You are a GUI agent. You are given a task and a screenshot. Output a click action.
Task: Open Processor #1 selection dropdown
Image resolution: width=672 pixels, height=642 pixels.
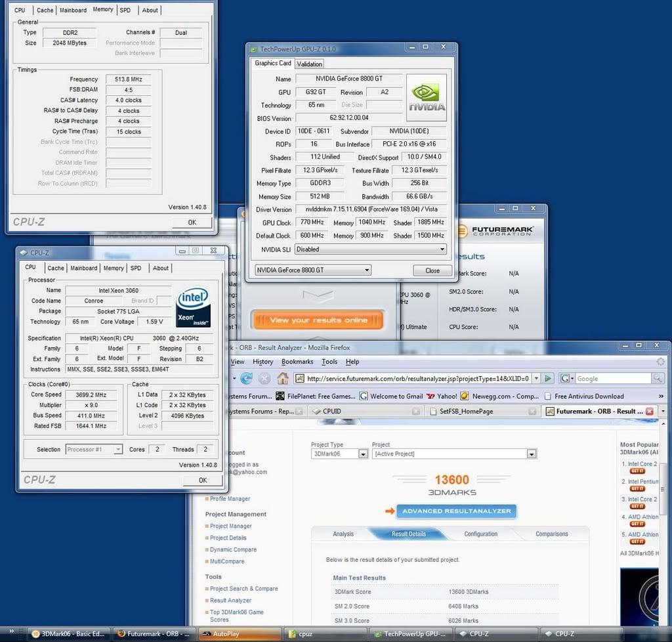(94, 449)
